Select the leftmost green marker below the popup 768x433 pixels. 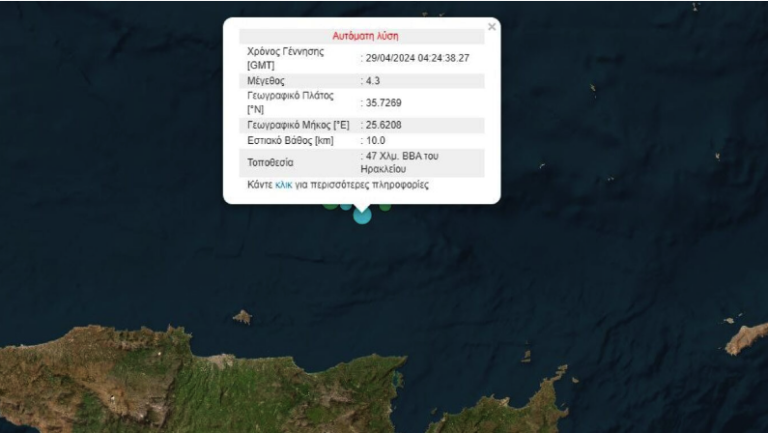[x=330, y=205]
